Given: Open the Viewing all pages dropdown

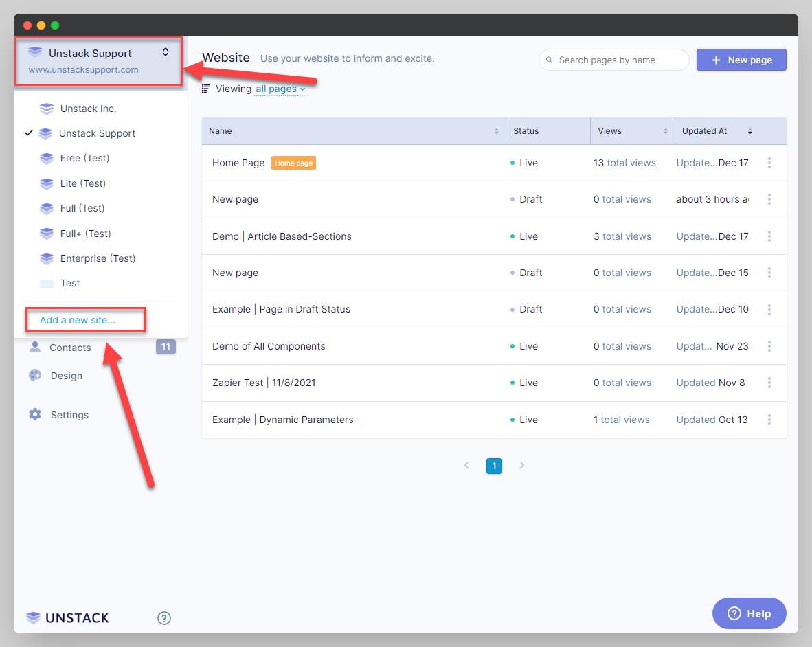Looking at the screenshot, I should (x=280, y=89).
